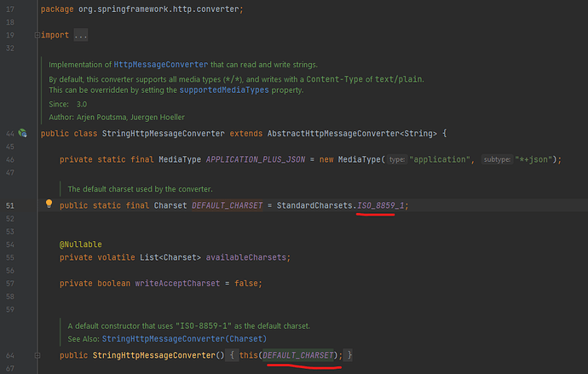Click the availableCharsets field name

245,257
